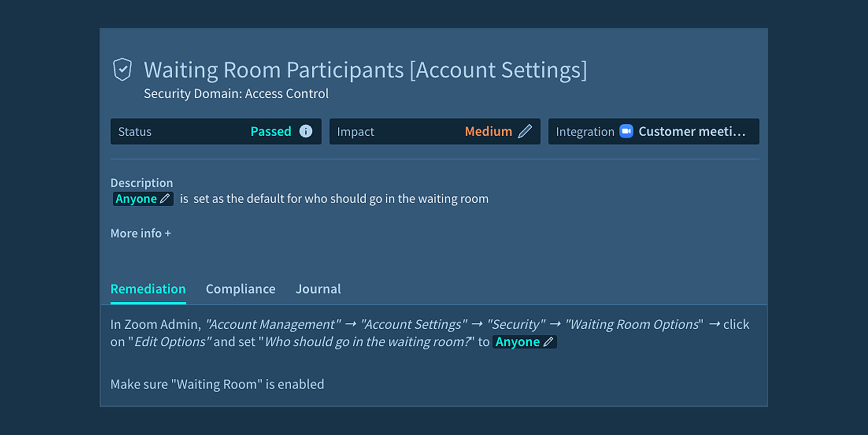
Task: Click the Anyone value in Remediation steps
Action: pyautogui.click(x=517, y=342)
